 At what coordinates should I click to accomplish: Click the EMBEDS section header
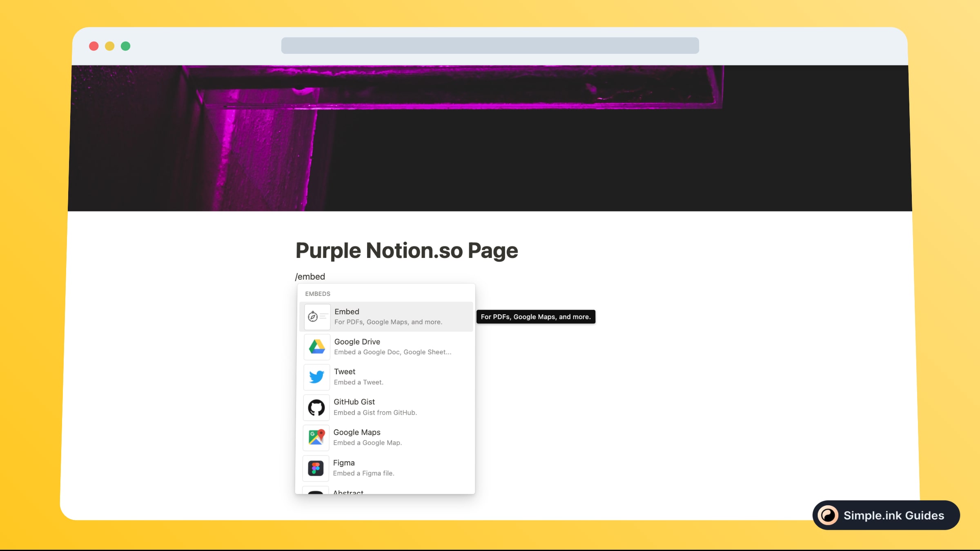pyautogui.click(x=318, y=294)
